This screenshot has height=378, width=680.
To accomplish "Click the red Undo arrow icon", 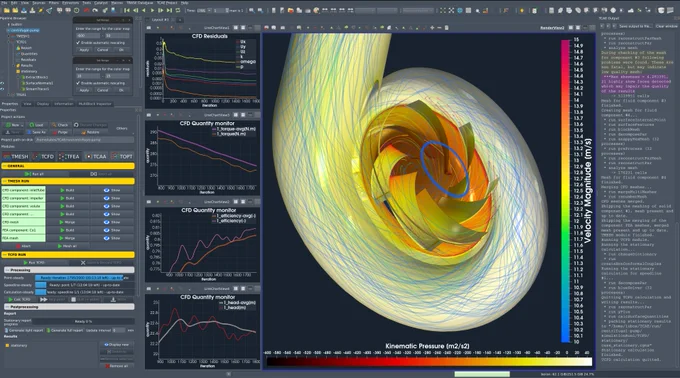I will [x=87, y=10].
